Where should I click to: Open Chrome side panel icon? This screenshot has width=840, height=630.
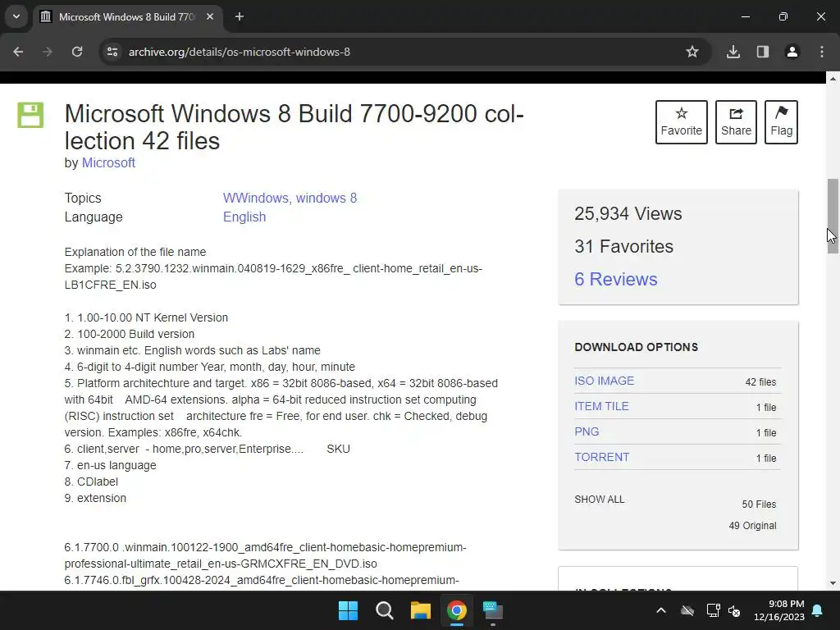[x=763, y=52]
